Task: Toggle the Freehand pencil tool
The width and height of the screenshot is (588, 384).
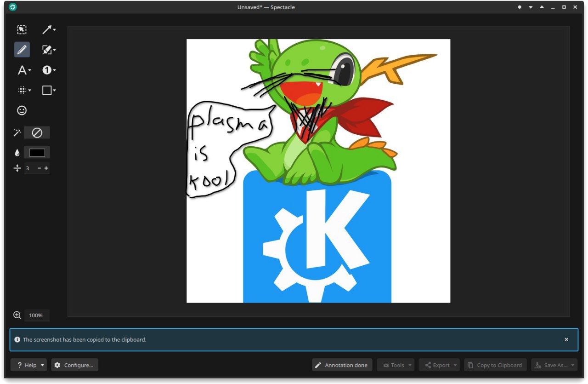Action: coord(22,50)
